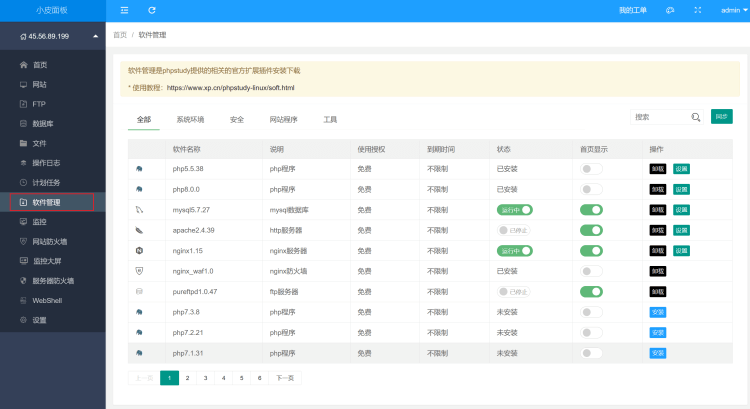Image resolution: width=750 pixels, height=409 pixels.
Task: Open 软件管理 in the sidebar
Action: [x=52, y=202]
